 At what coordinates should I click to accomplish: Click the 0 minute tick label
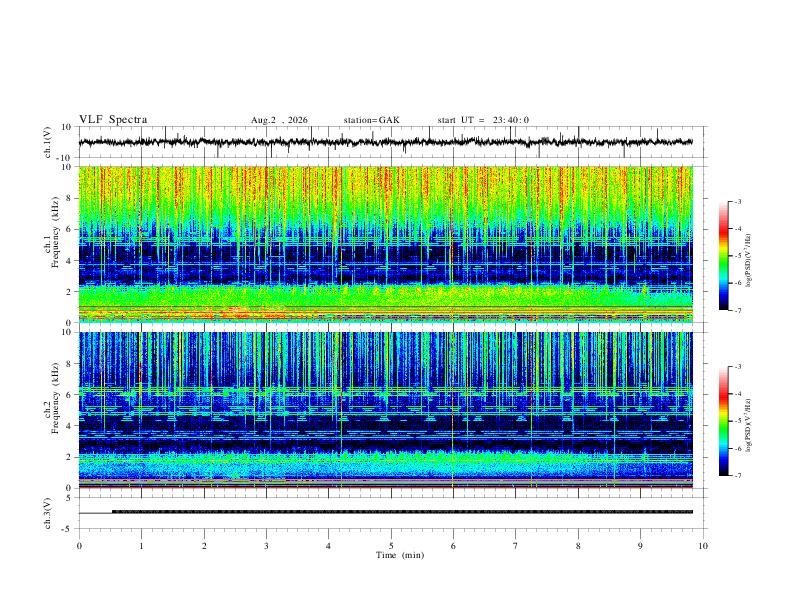pos(79,546)
